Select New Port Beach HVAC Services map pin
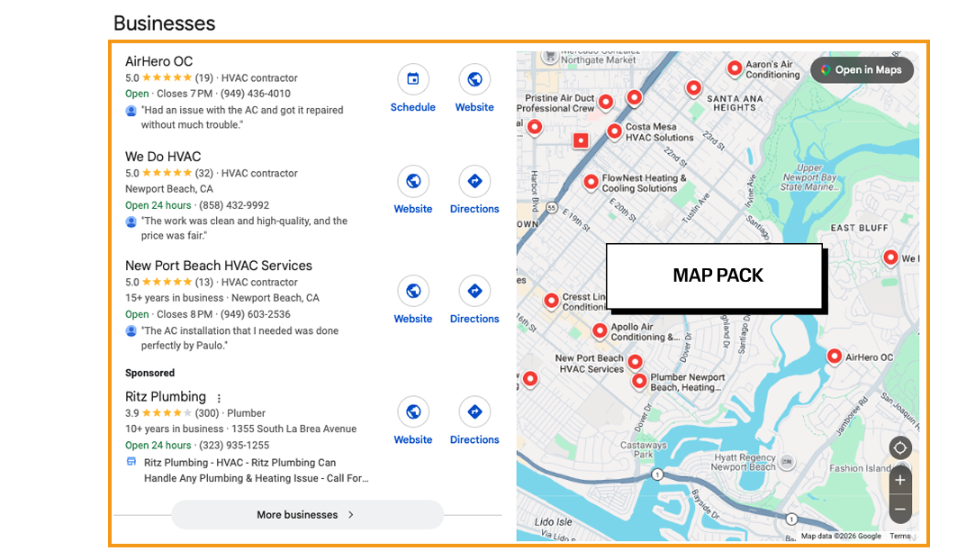The width and height of the screenshot is (957, 560). [x=636, y=362]
